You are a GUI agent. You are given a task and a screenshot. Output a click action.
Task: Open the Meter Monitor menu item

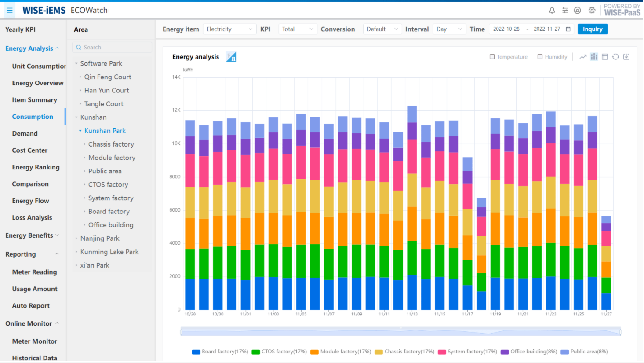(35, 341)
